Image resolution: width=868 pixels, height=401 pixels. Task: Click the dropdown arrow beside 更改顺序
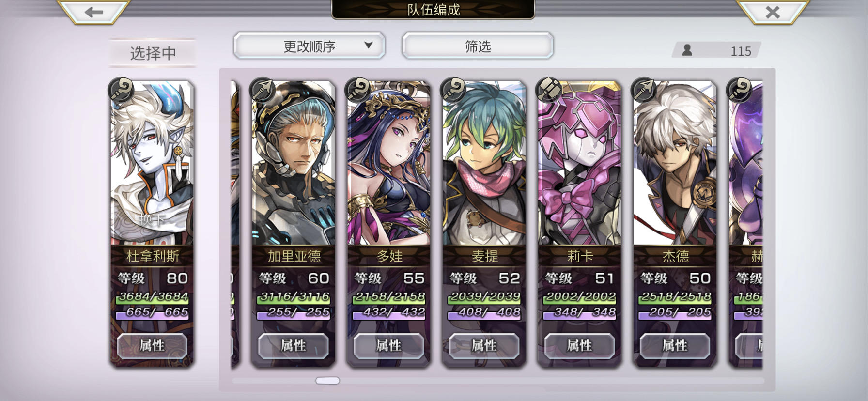[369, 45]
